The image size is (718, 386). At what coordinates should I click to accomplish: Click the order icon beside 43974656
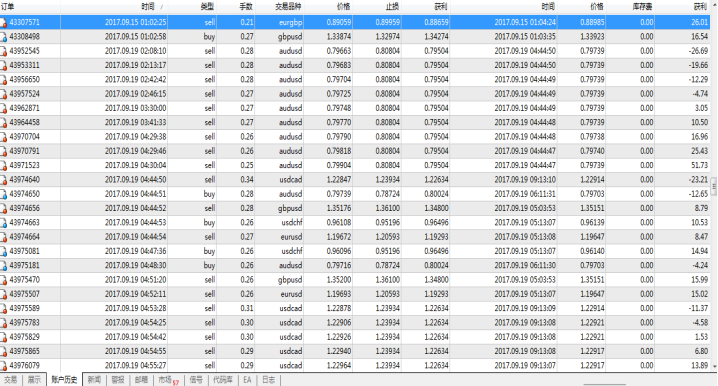point(3,208)
